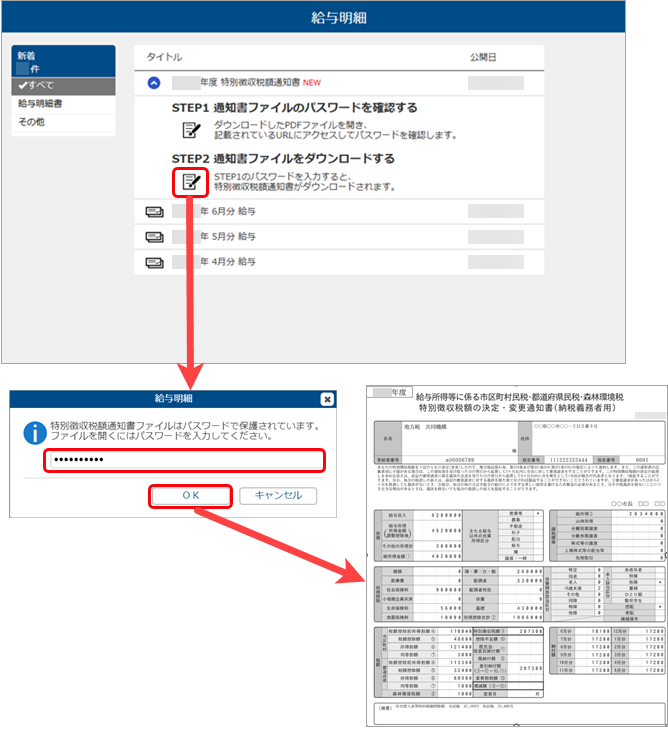Select the 給与明細書 category in the sidebar
This screenshot has height=733, width=668.
(x=64, y=104)
